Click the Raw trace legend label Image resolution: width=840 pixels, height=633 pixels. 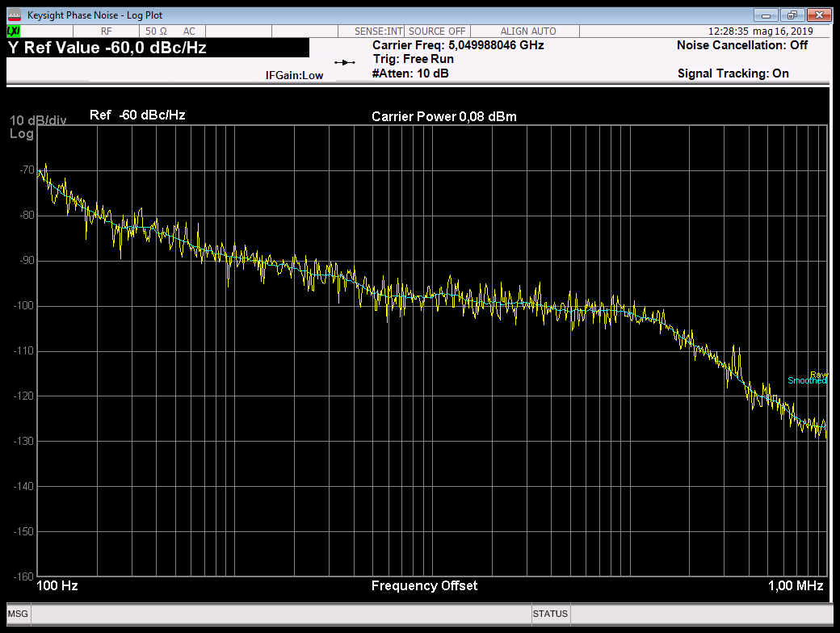tap(818, 375)
